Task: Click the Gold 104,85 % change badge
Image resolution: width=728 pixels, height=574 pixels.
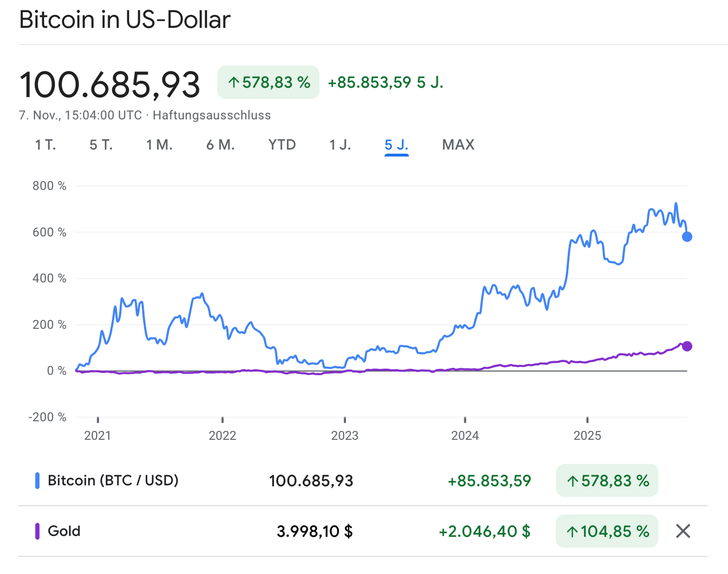Action: pos(607,531)
